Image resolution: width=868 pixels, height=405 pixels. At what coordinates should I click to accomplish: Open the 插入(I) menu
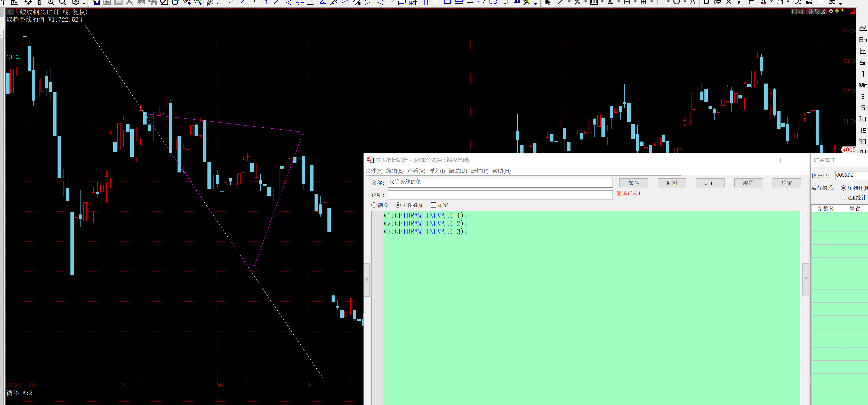pos(437,171)
